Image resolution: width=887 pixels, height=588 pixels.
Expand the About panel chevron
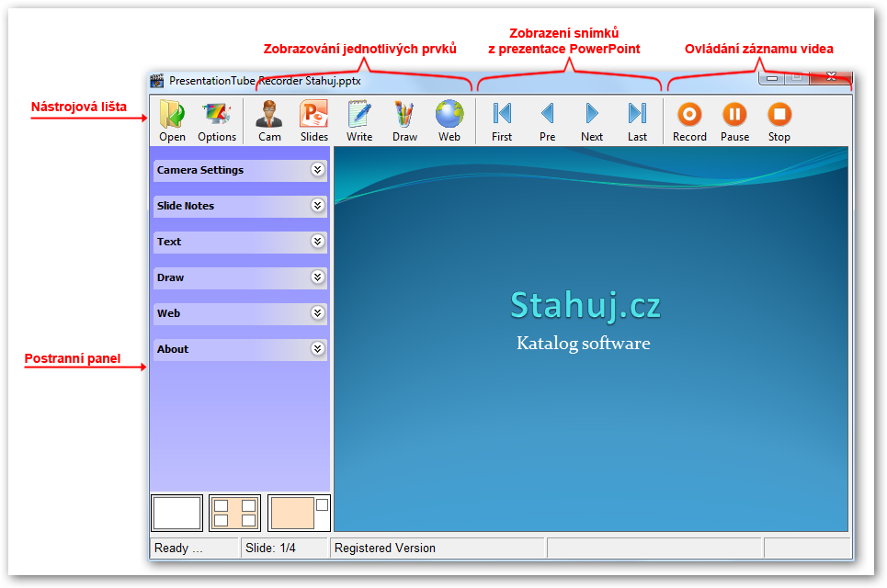[x=318, y=349]
